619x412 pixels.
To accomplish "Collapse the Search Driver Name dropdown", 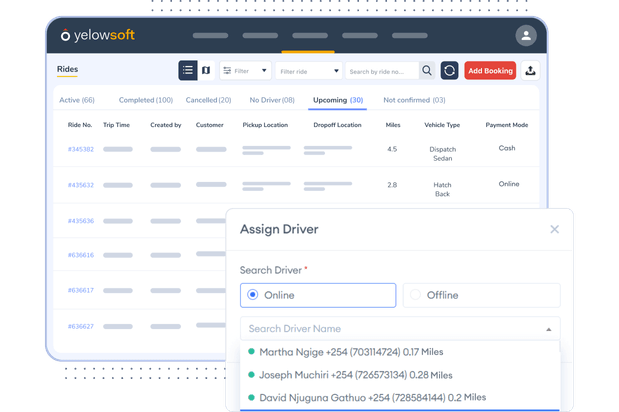I will (548, 329).
